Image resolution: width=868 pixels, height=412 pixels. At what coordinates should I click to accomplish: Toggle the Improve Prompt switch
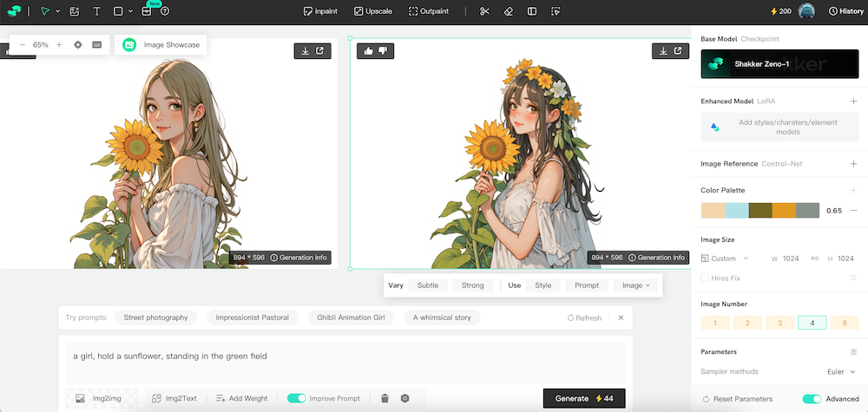pyautogui.click(x=297, y=398)
